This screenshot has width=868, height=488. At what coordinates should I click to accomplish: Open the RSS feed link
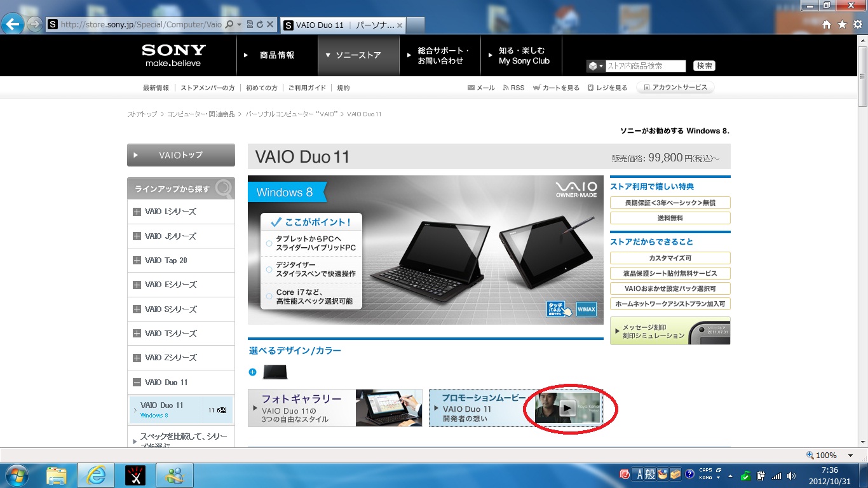pyautogui.click(x=513, y=88)
